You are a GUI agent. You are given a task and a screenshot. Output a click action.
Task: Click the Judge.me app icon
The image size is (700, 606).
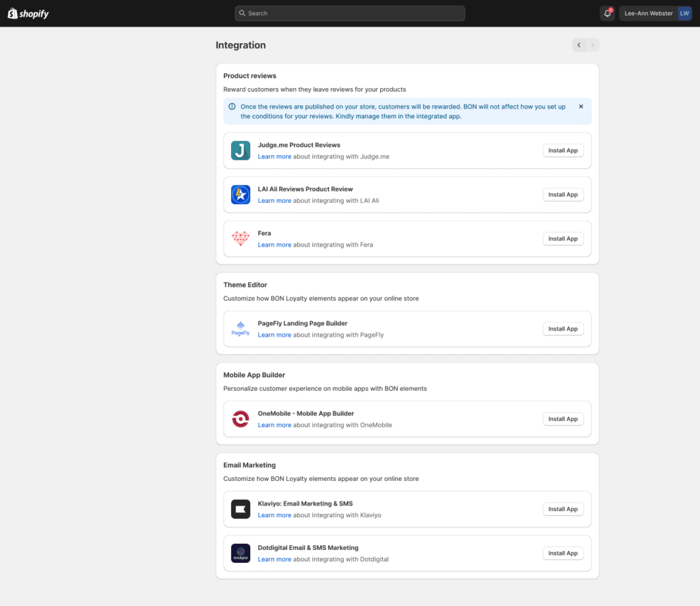pyautogui.click(x=241, y=150)
